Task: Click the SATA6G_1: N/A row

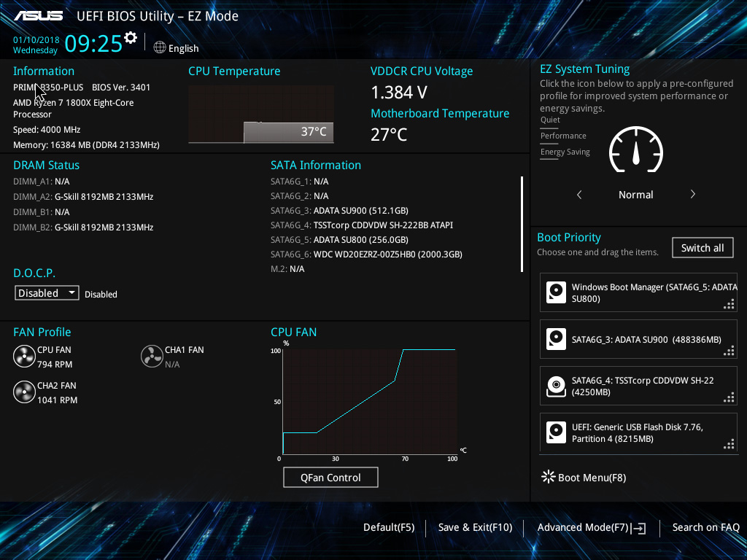Action: coord(300,182)
